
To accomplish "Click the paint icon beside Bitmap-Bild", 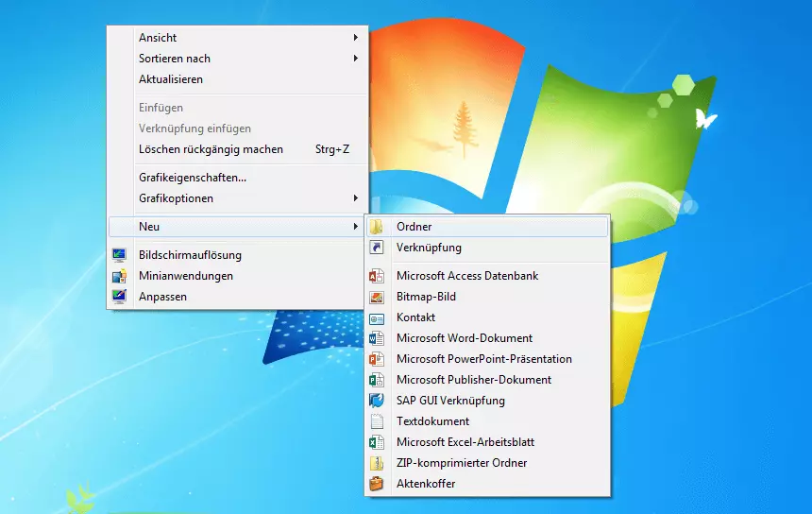I will 377,297.
